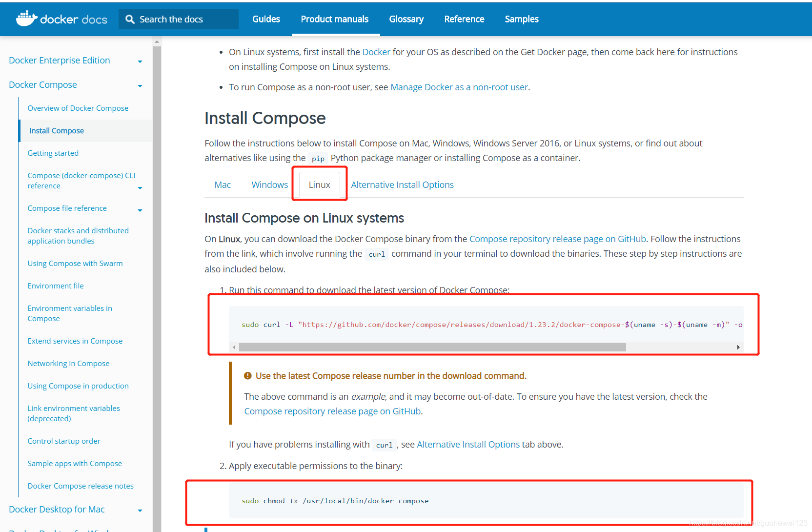Expand Compose file reference arrow
Screen dimensions: 812x532
(x=140, y=210)
